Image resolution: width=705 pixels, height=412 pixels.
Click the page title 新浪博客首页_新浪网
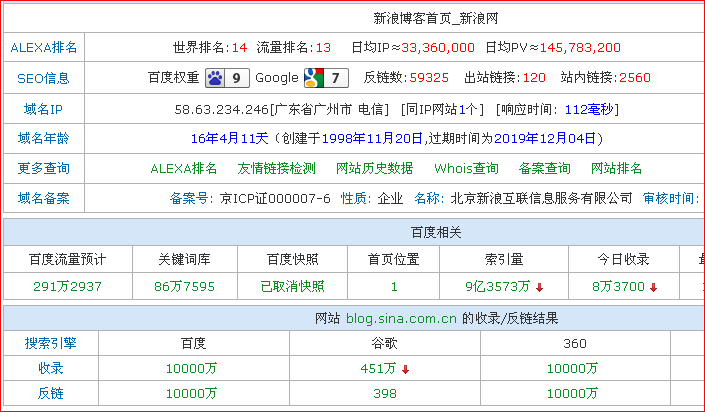[436, 18]
